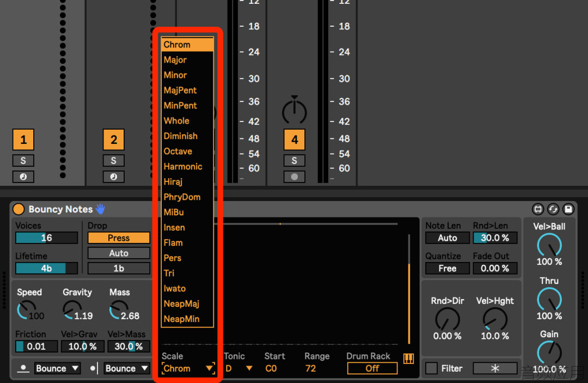
Task: Click the Rnd>Dir knob
Action: click(x=448, y=319)
